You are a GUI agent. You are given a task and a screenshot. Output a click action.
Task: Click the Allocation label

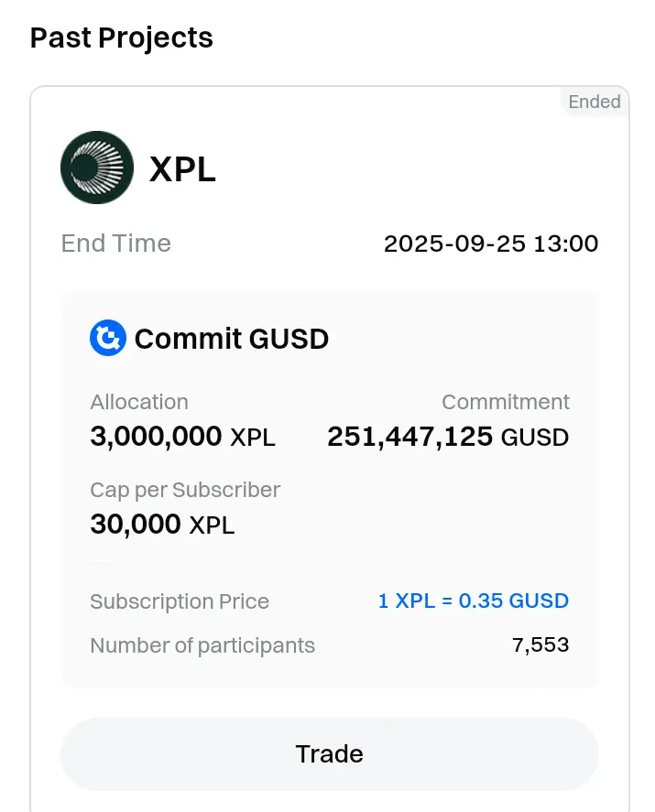click(139, 402)
